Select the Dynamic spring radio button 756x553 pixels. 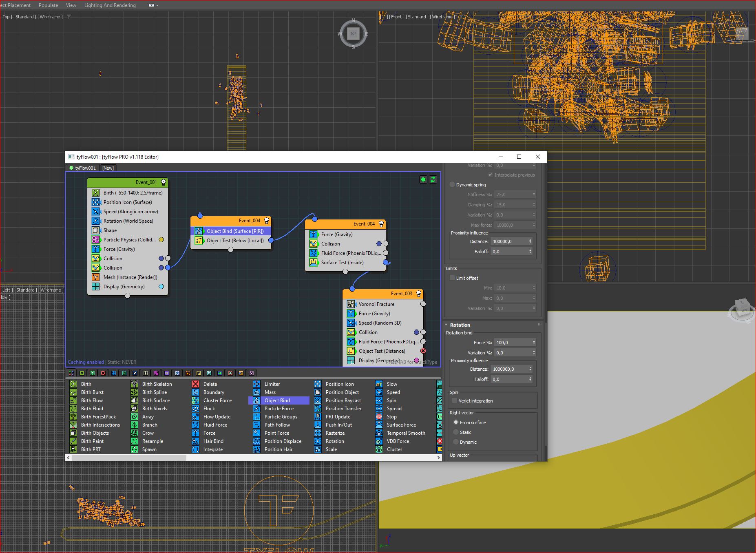[x=452, y=185]
